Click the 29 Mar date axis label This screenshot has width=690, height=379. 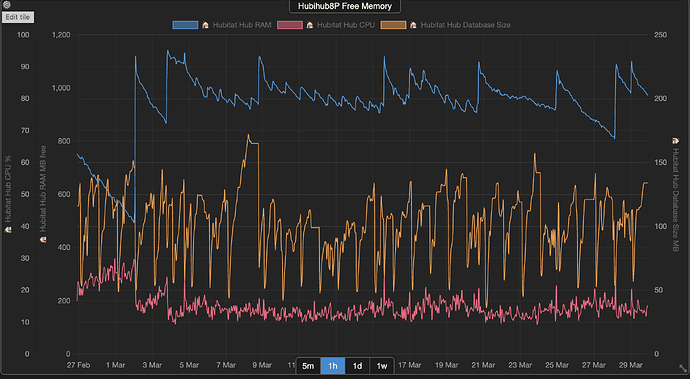coord(631,365)
